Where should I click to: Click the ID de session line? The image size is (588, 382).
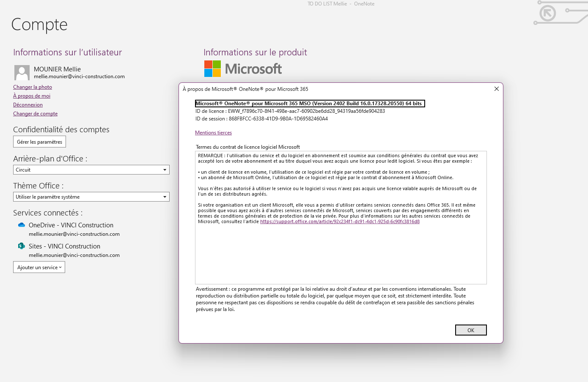click(x=261, y=119)
